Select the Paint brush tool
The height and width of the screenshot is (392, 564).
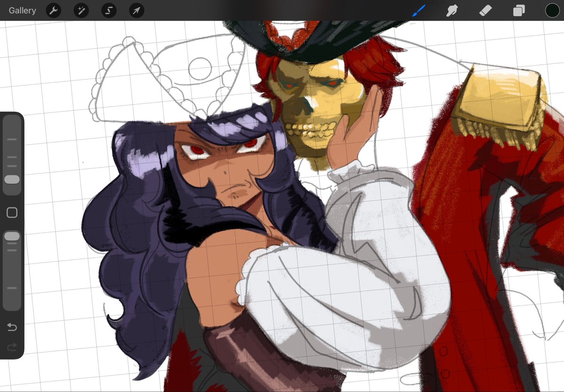[x=419, y=10]
